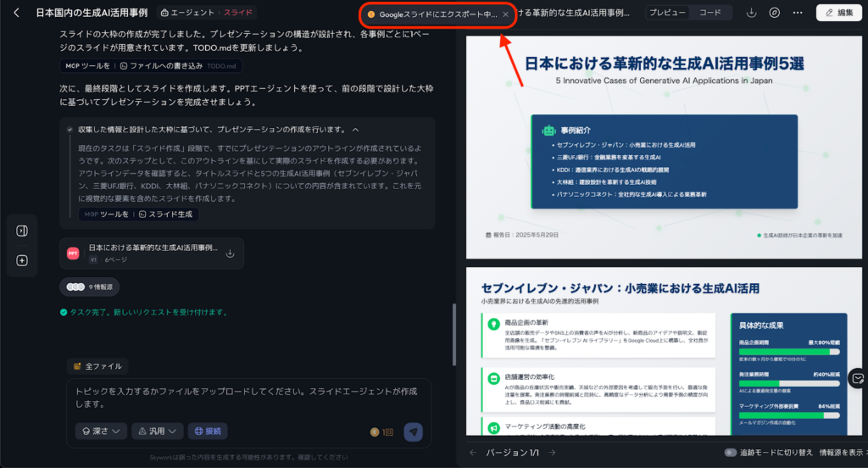Open the 全ファイル button

pos(97,366)
